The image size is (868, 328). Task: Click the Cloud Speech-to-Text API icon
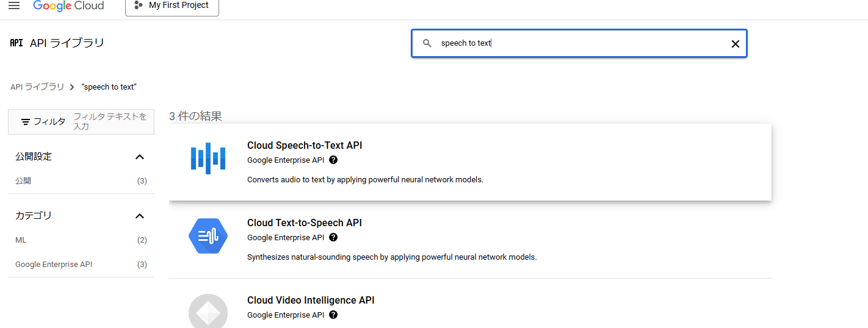pyautogui.click(x=208, y=158)
